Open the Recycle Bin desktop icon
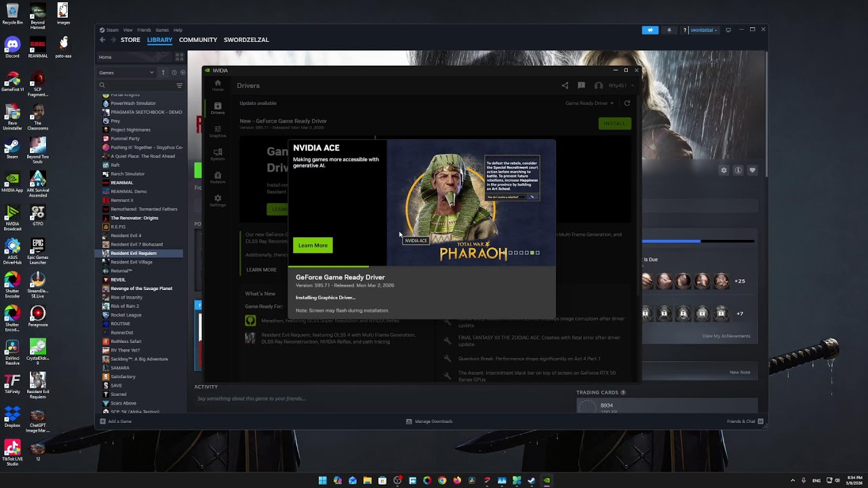 12,14
